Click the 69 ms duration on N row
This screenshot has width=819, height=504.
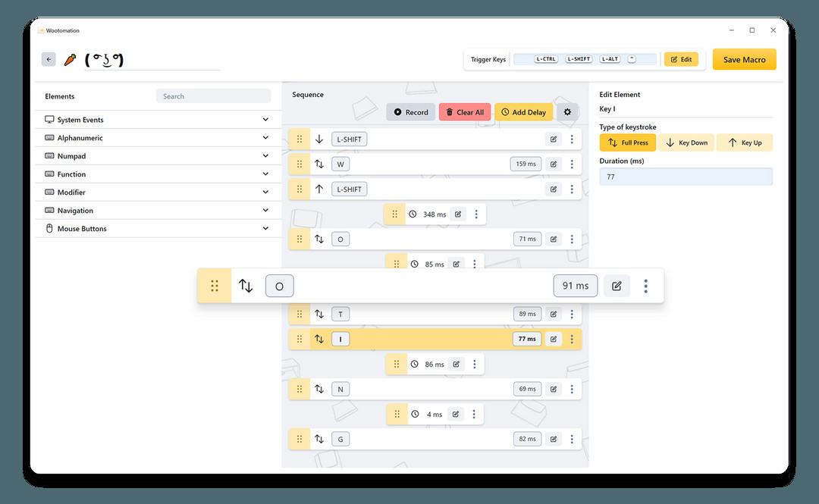point(528,389)
